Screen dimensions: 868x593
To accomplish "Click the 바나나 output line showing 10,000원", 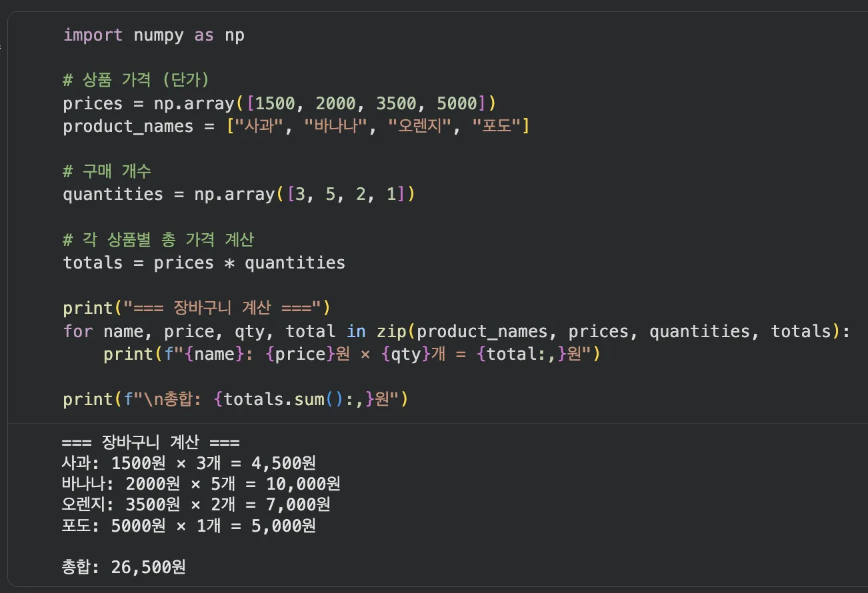I will coord(201,484).
